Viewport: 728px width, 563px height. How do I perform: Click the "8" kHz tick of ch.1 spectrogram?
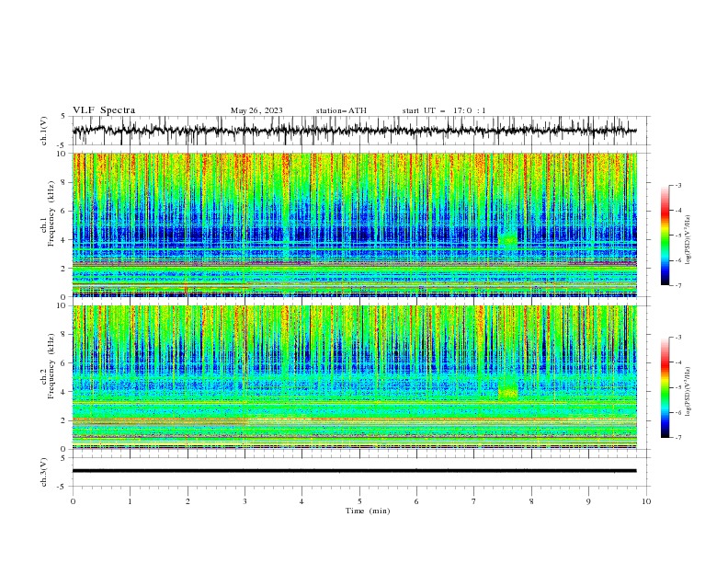click(x=64, y=182)
